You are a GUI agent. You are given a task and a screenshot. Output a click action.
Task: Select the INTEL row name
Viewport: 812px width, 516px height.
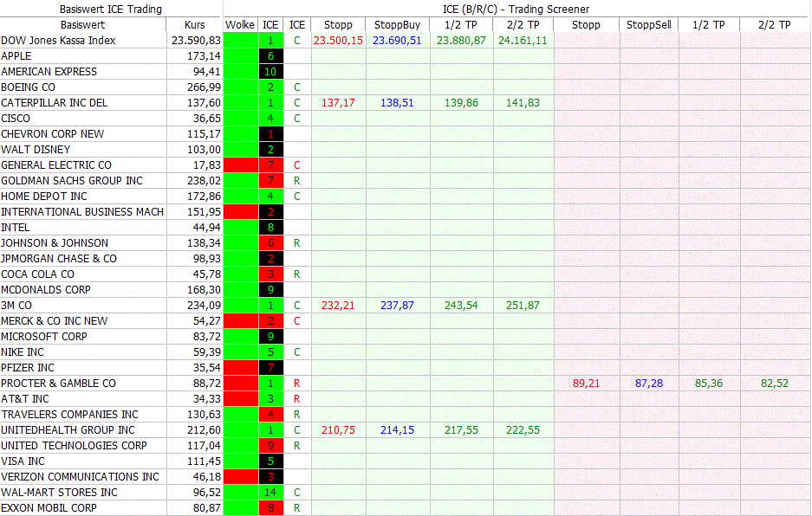(x=15, y=227)
